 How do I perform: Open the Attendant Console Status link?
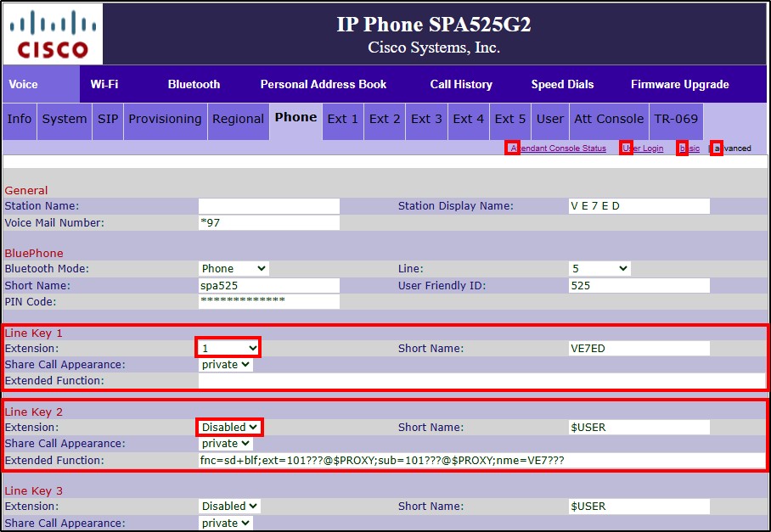[x=558, y=148]
